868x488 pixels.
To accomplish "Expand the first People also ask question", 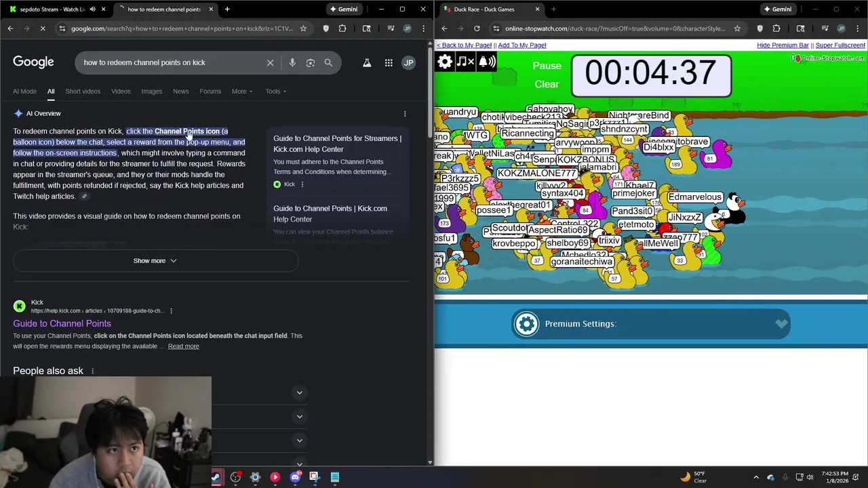I will click(299, 392).
